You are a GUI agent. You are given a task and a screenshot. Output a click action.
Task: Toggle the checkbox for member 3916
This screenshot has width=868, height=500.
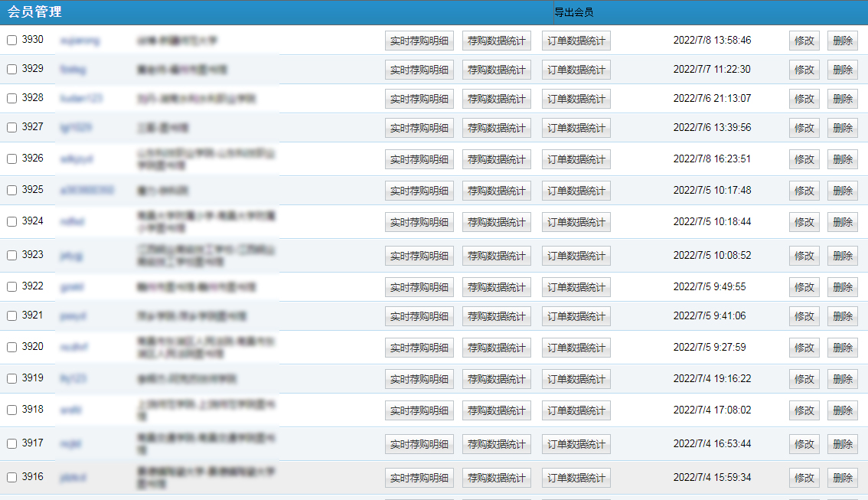(11, 478)
